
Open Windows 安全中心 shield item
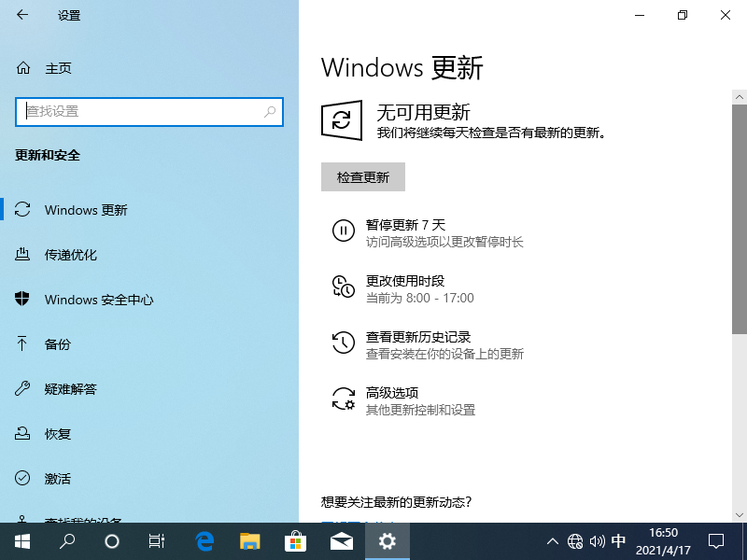[99, 300]
